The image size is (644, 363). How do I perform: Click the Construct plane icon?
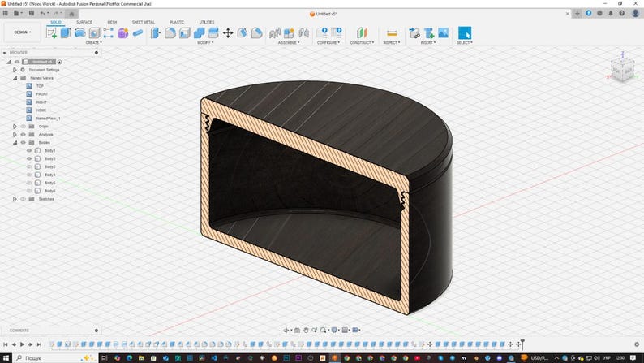point(362,32)
